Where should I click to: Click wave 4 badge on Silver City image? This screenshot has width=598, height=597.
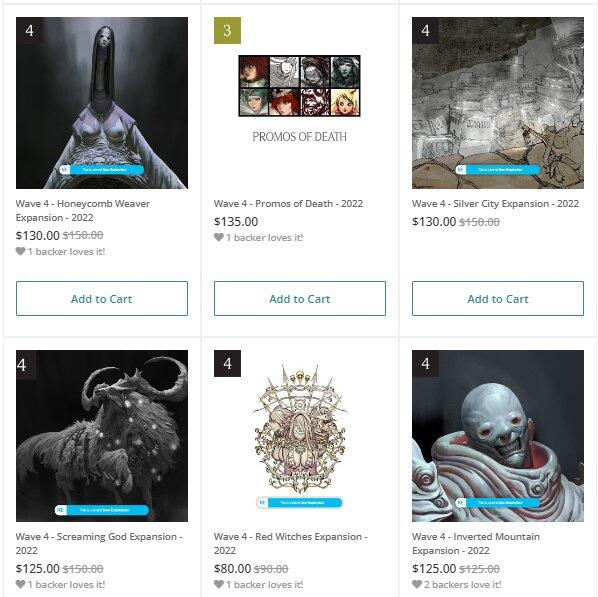click(425, 31)
